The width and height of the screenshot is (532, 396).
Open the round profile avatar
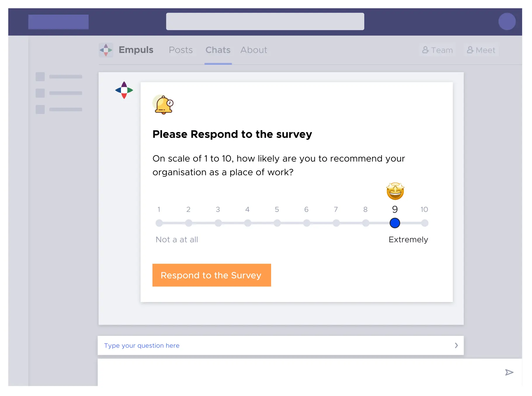507,21
